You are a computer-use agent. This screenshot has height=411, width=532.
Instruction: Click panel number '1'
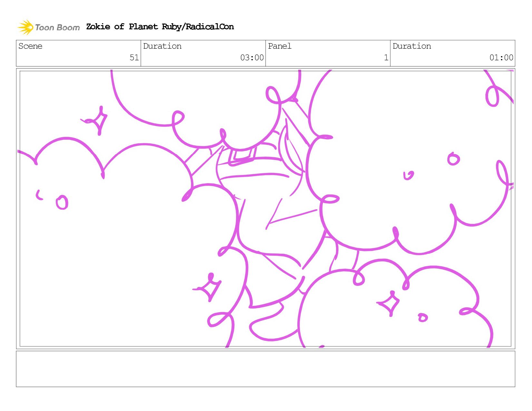tap(386, 57)
